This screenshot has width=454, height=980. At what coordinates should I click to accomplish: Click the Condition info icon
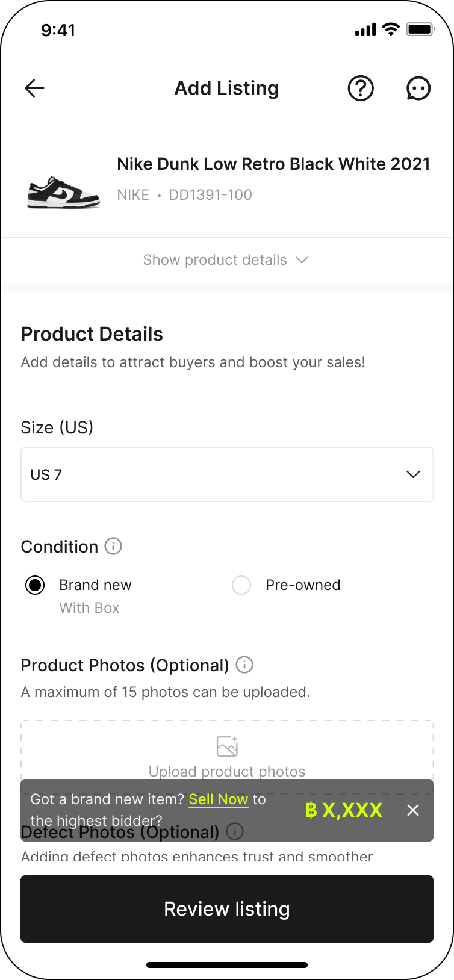click(113, 546)
